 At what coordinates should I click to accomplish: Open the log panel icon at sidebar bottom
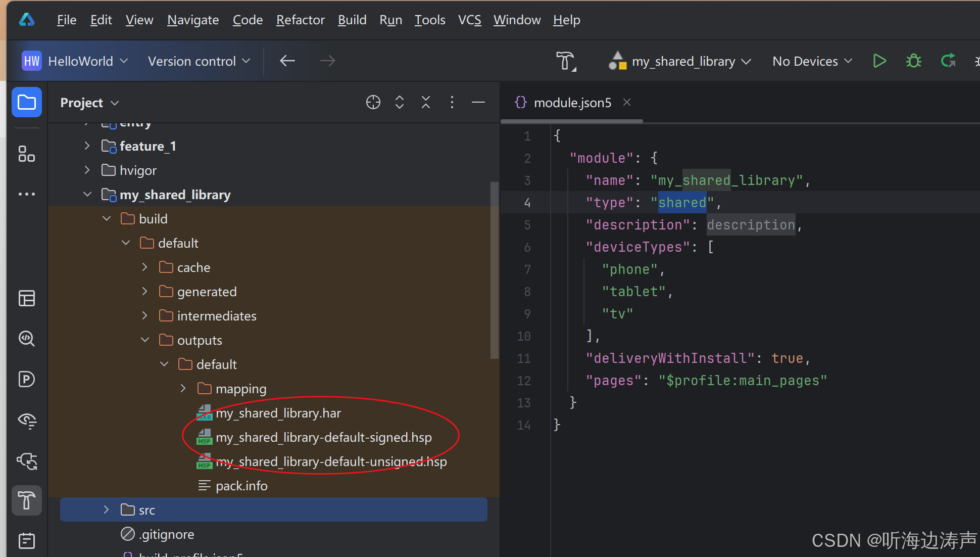(x=27, y=541)
